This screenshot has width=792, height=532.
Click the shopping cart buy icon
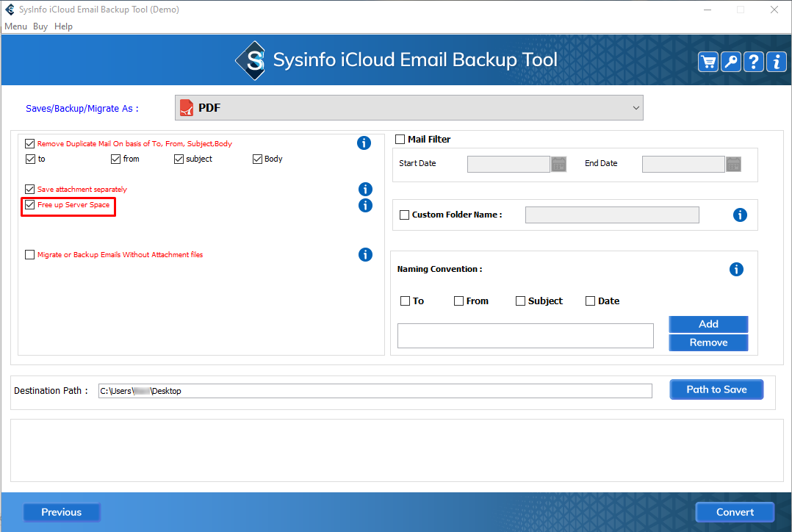coord(708,62)
